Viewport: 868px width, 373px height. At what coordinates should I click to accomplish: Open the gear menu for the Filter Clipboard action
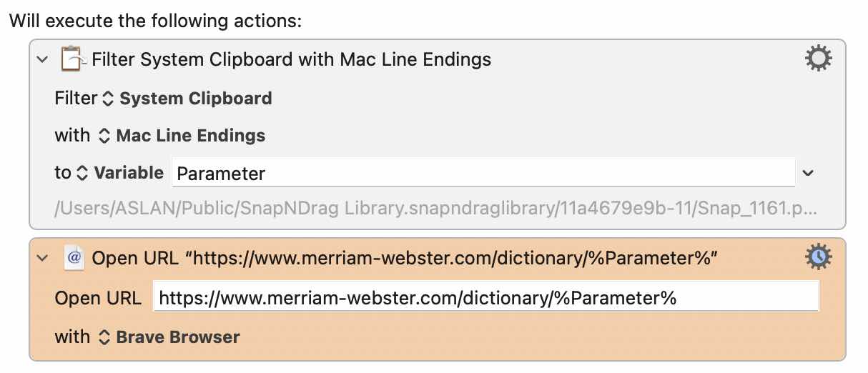coord(819,58)
